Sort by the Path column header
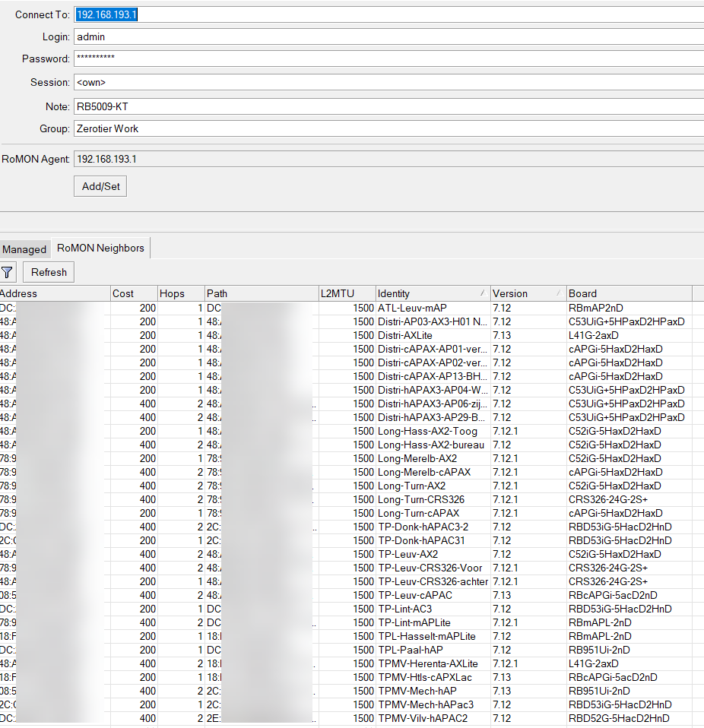 click(x=262, y=293)
